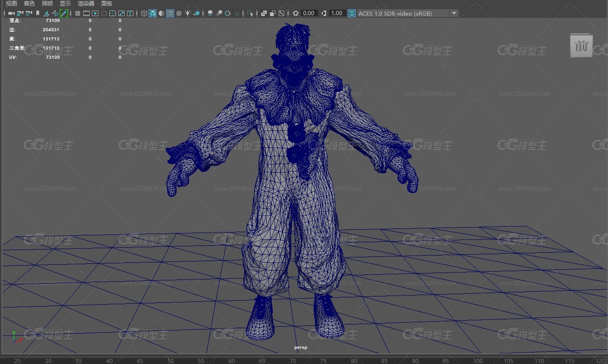Toggle the Safe Title overlay
The image size is (608, 364).
pyautogui.click(x=130, y=13)
